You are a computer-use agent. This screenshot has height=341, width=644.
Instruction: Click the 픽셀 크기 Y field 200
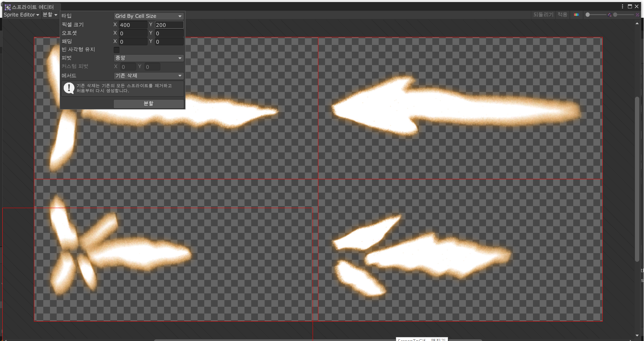(x=169, y=25)
